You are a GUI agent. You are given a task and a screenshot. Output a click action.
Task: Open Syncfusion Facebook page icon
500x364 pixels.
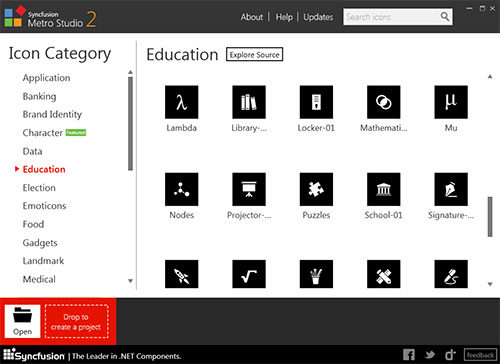click(x=409, y=355)
